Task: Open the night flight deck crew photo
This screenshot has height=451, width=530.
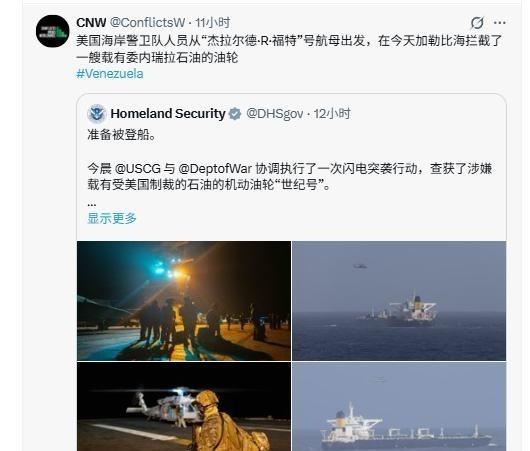Action: point(184,301)
